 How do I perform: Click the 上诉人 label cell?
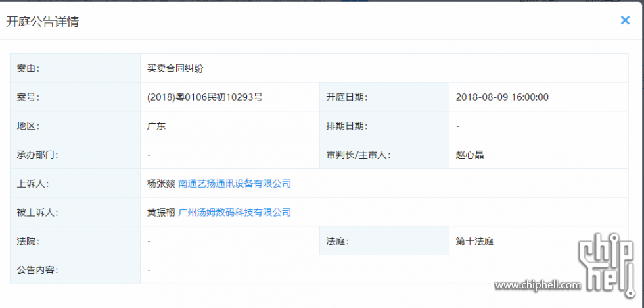click(x=75, y=184)
